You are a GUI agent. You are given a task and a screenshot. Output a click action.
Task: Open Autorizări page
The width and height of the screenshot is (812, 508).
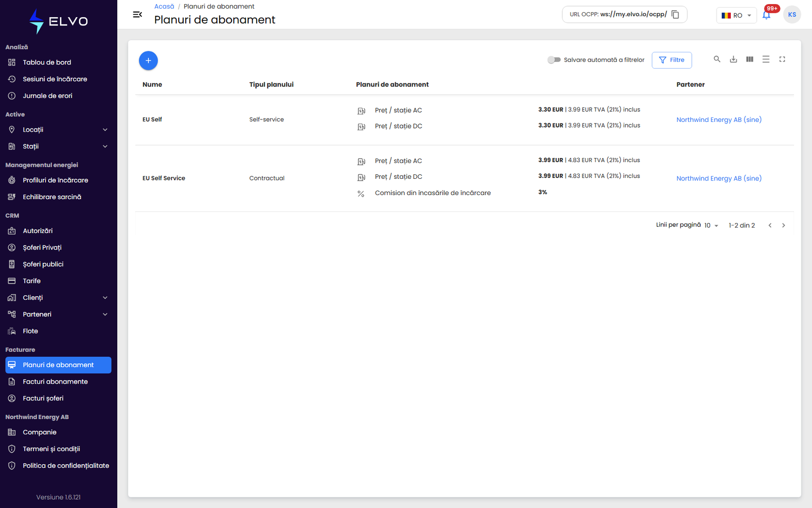point(58,231)
